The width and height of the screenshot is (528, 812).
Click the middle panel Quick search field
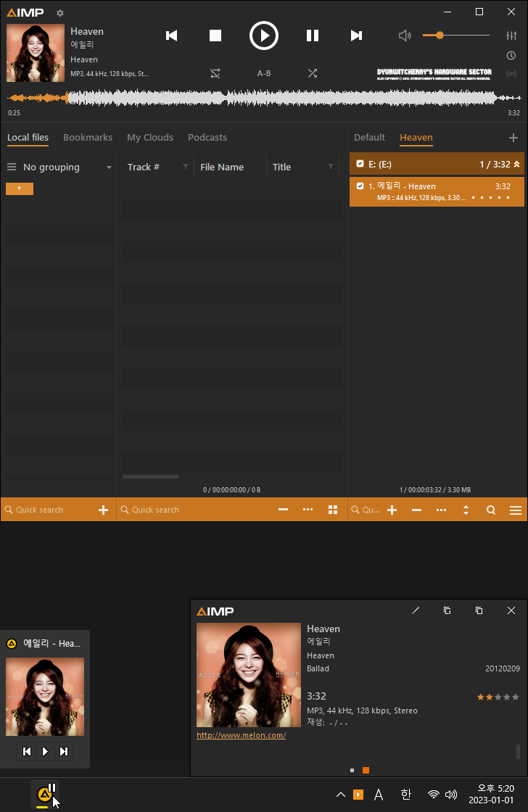194,510
